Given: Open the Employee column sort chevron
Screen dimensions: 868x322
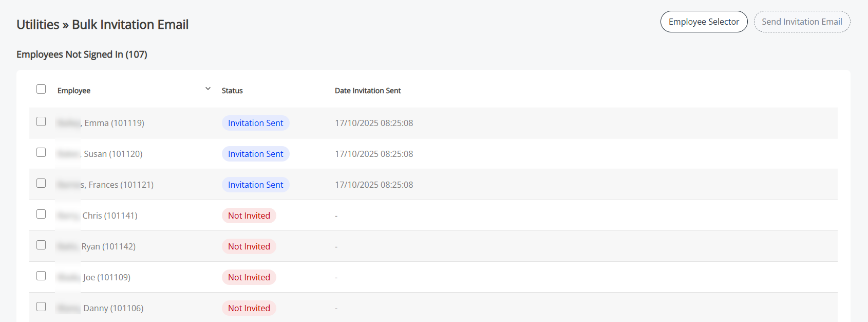Looking at the screenshot, I should point(208,88).
